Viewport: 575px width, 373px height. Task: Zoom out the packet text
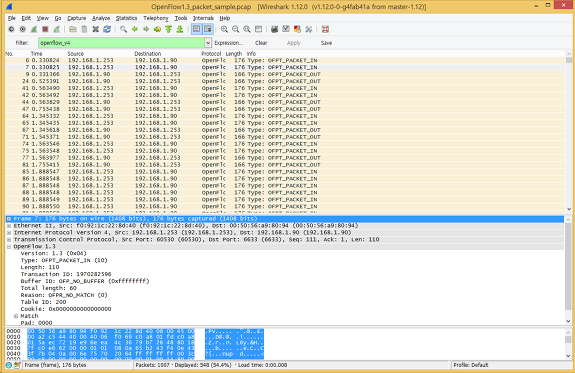(x=235, y=29)
